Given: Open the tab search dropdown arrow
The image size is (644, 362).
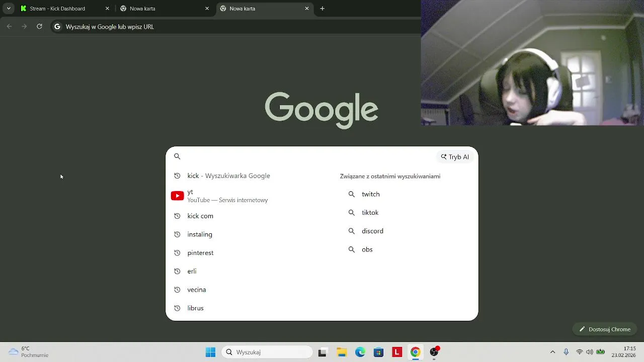Looking at the screenshot, I should (x=9, y=9).
